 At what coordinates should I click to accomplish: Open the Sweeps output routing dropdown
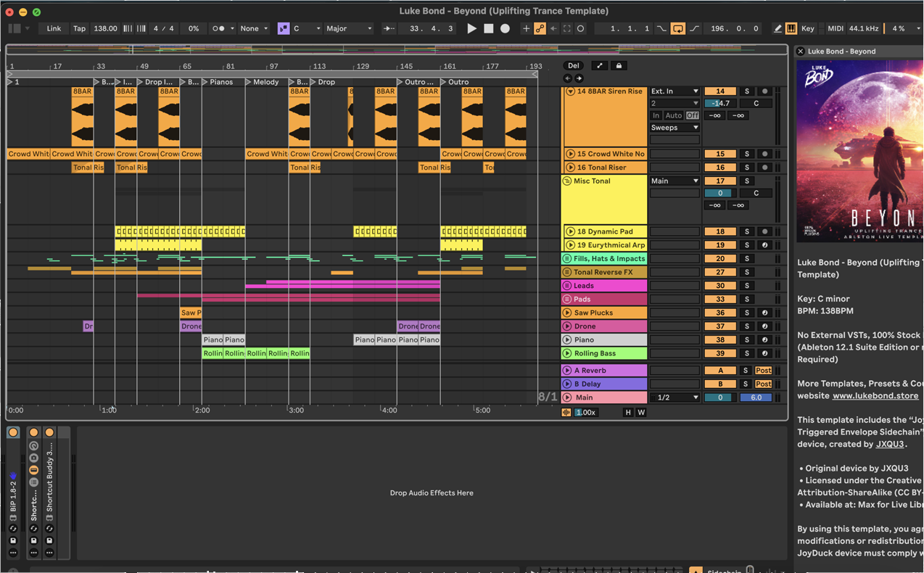tap(675, 128)
